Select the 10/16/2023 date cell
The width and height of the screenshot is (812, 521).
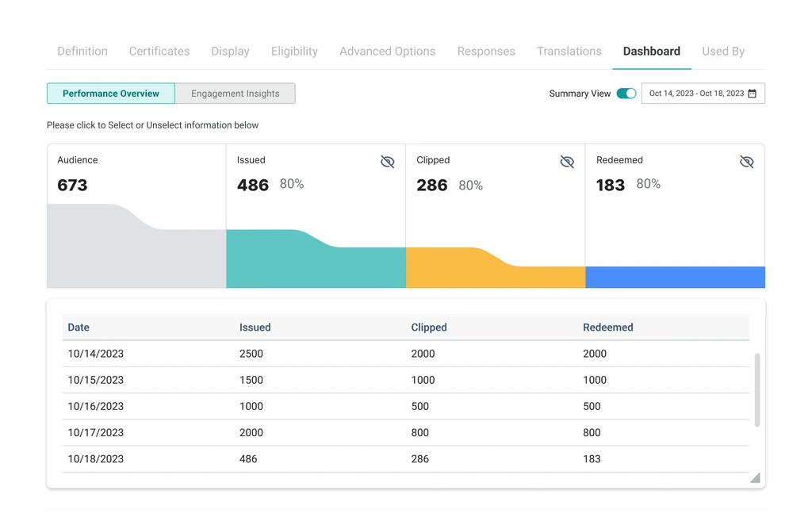(96, 407)
